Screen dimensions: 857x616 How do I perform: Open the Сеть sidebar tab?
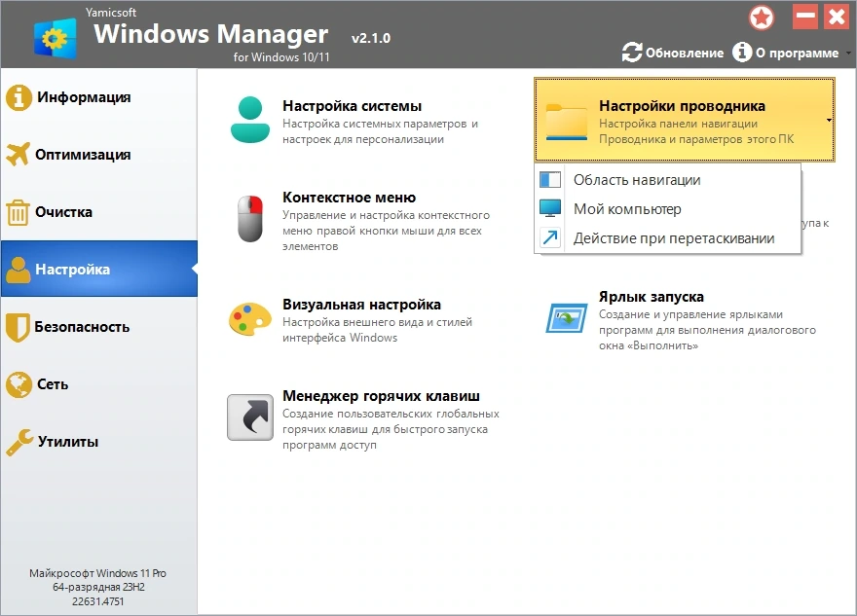coord(99,384)
